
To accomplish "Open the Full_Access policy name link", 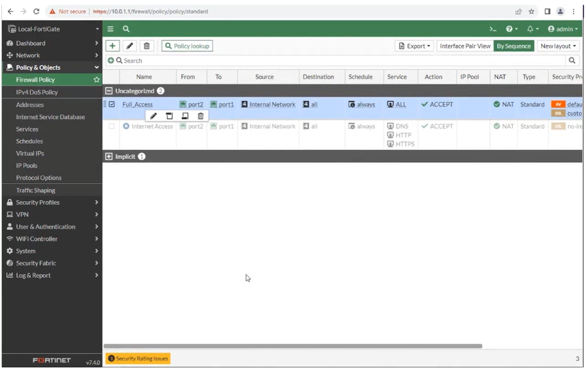I will point(138,104).
